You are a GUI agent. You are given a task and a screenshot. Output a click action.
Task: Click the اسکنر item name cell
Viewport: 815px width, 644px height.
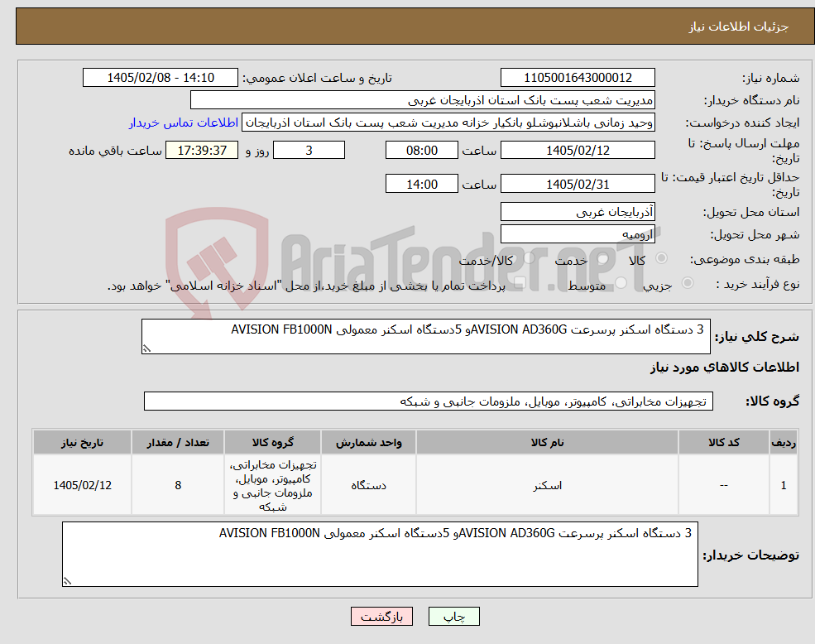coord(547,485)
